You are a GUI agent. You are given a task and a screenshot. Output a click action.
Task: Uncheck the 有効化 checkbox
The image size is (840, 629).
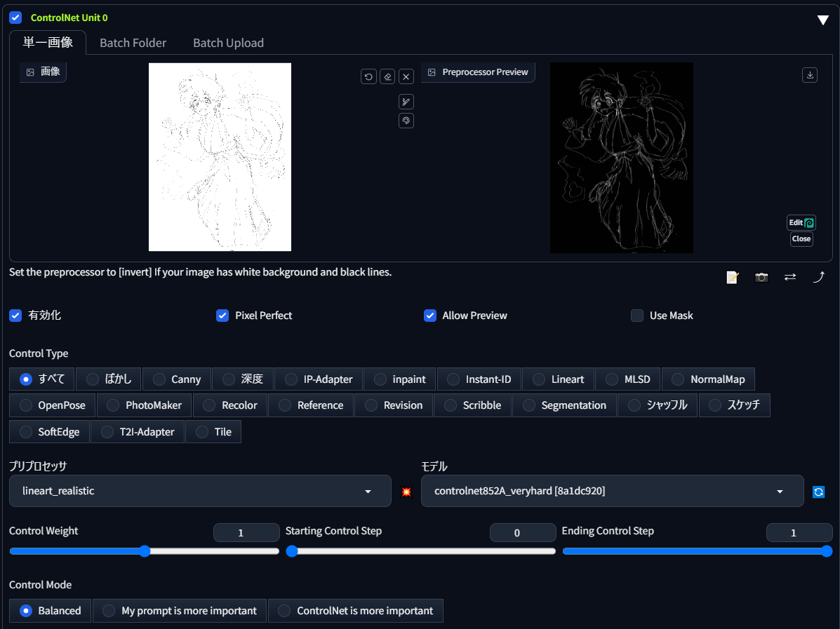tap(15, 316)
